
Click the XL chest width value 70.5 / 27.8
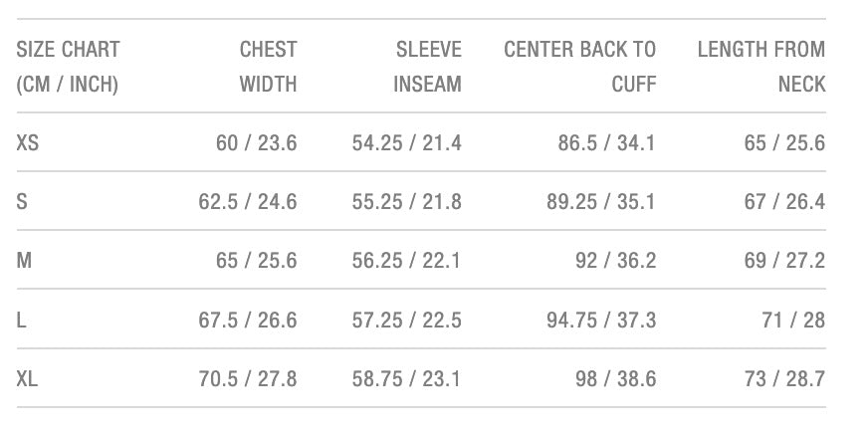coord(248,379)
